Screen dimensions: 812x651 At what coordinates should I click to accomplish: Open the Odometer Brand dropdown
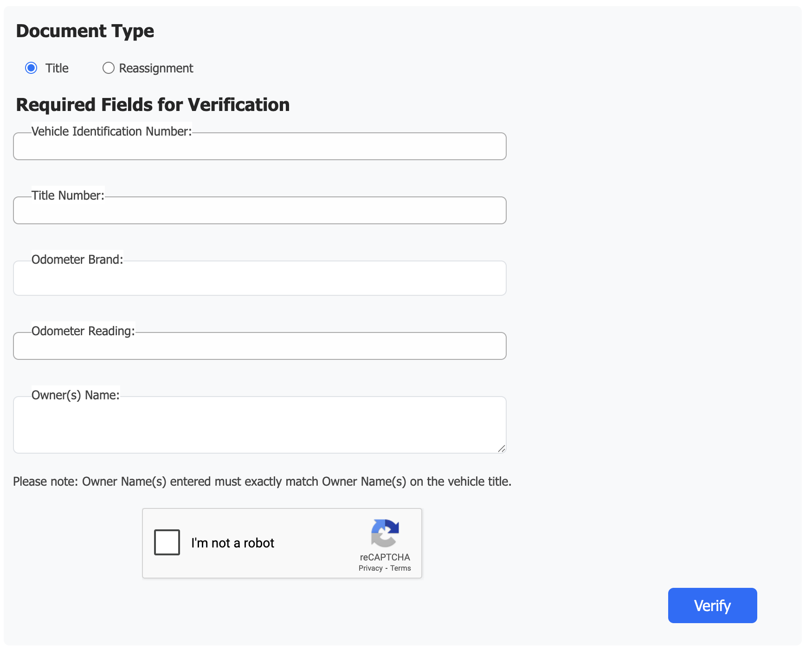tap(259, 278)
